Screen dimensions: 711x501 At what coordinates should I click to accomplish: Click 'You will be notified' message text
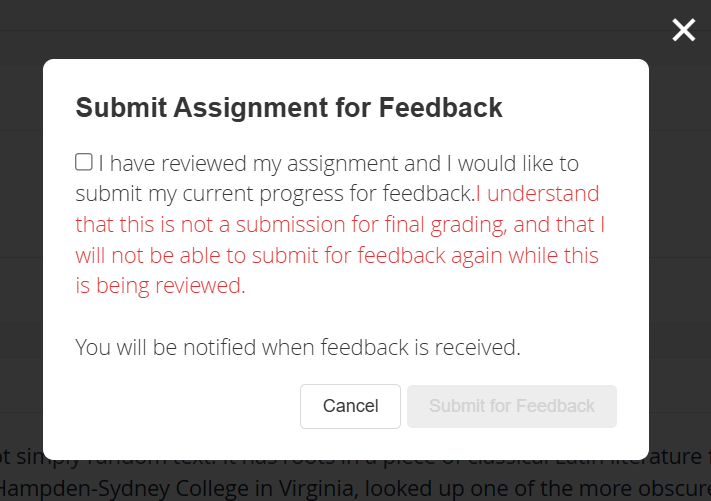[298, 348]
